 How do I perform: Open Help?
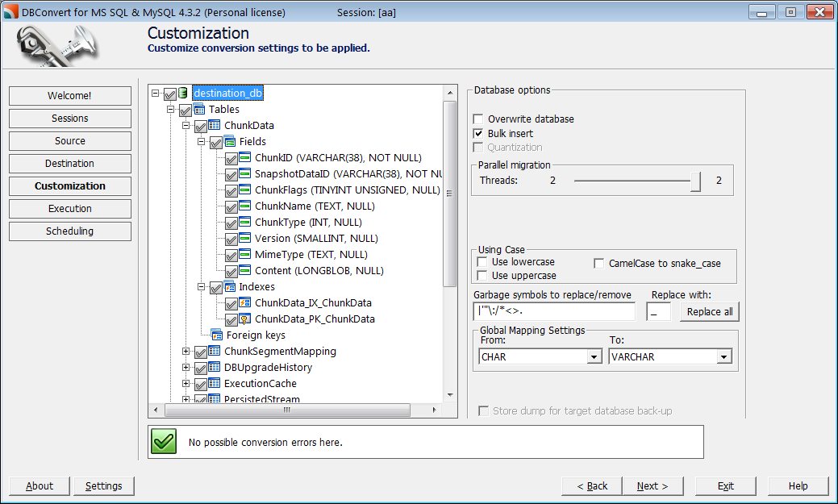[798, 485]
